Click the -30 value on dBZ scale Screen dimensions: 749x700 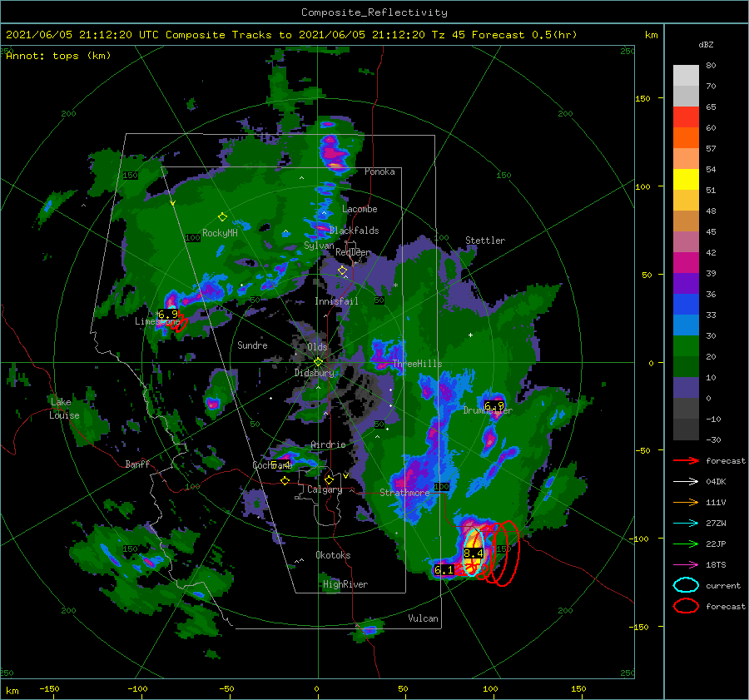(x=713, y=439)
